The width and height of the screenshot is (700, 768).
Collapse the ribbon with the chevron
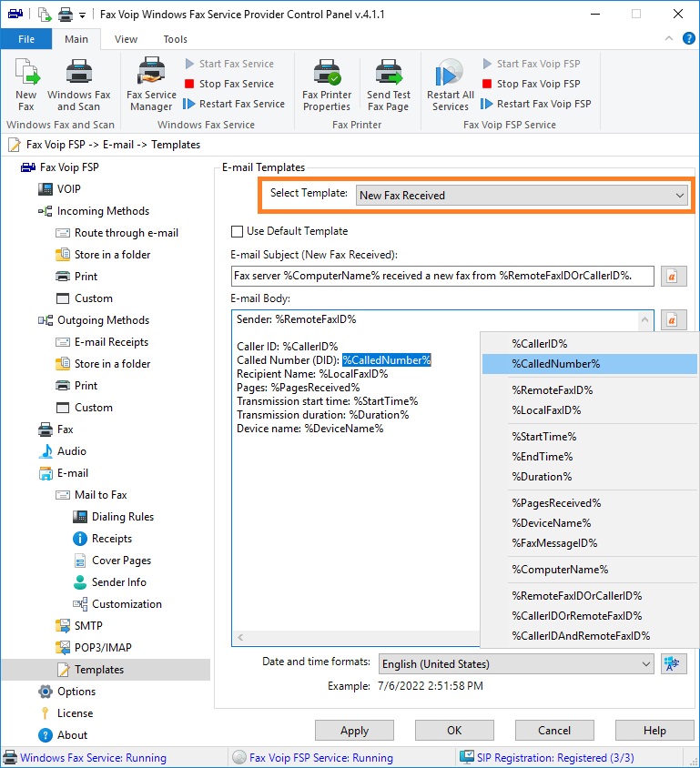point(669,38)
